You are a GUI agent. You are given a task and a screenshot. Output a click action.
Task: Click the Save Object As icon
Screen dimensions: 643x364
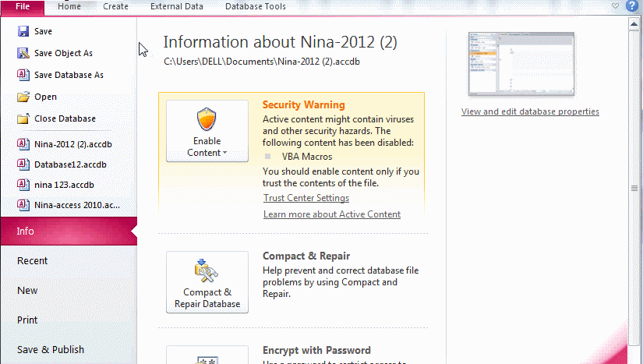coord(23,54)
